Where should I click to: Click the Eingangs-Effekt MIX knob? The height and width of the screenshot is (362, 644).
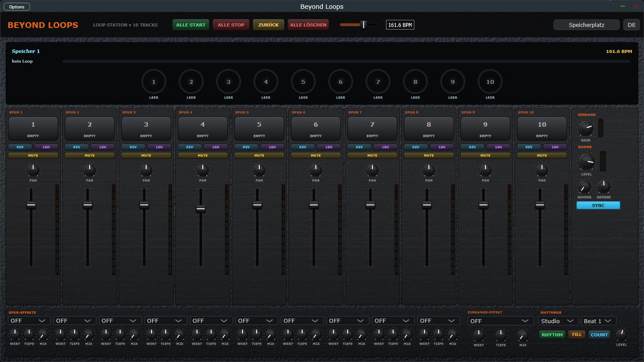pyautogui.click(x=523, y=335)
